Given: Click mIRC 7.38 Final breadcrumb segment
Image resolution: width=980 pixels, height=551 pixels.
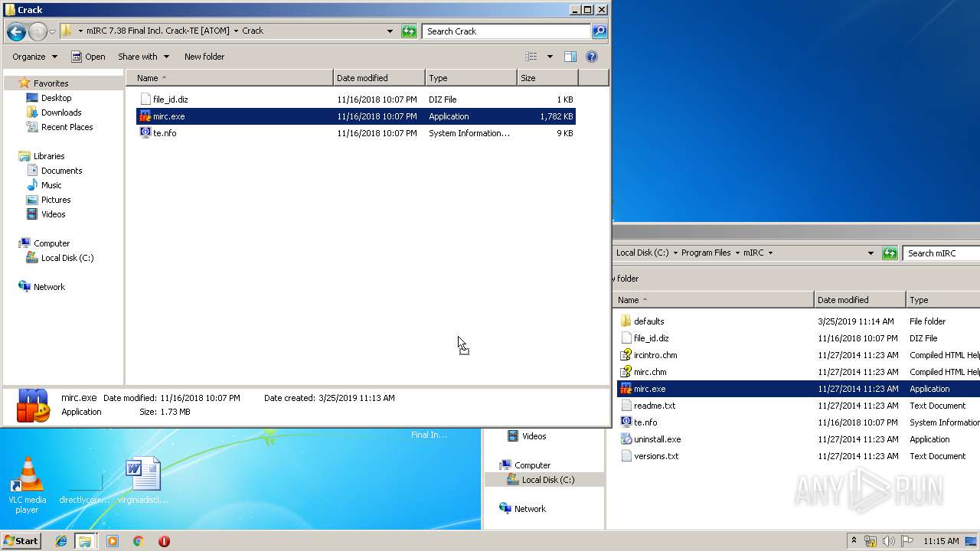Looking at the screenshot, I should (x=158, y=31).
